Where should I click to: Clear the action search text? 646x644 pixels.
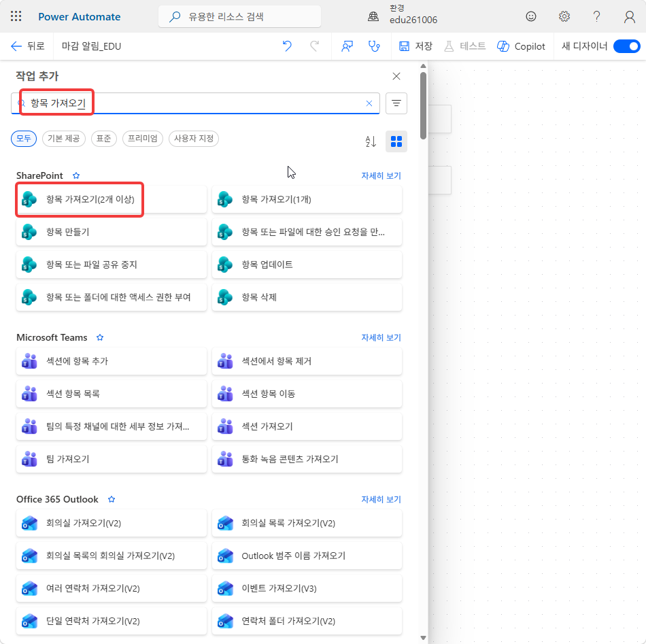click(369, 103)
